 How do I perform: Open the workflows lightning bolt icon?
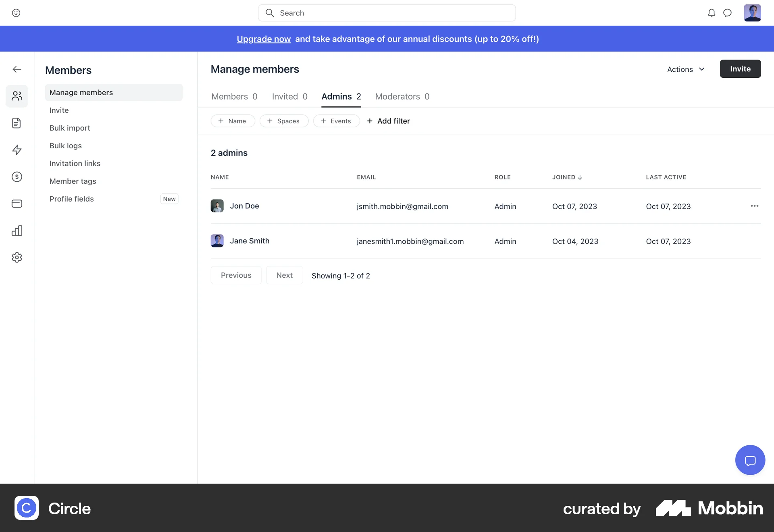click(x=17, y=150)
